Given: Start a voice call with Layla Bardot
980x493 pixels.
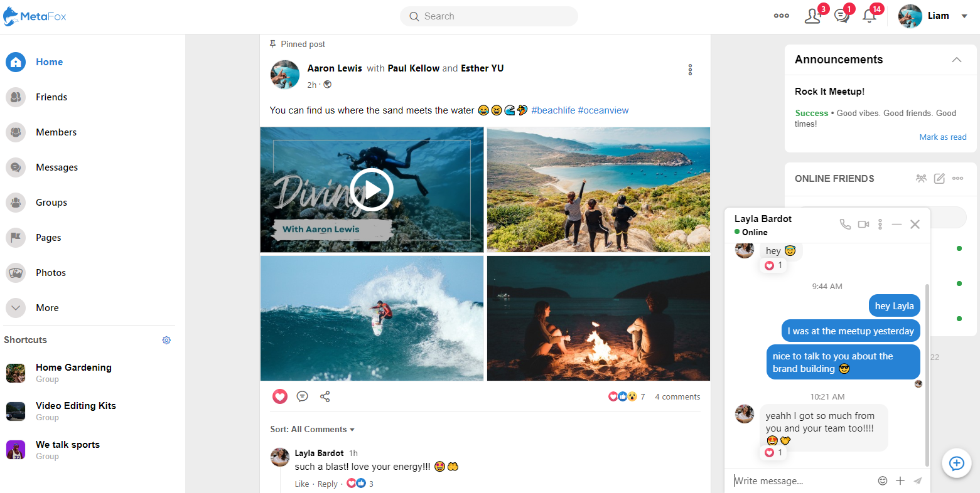Looking at the screenshot, I should pos(845,223).
